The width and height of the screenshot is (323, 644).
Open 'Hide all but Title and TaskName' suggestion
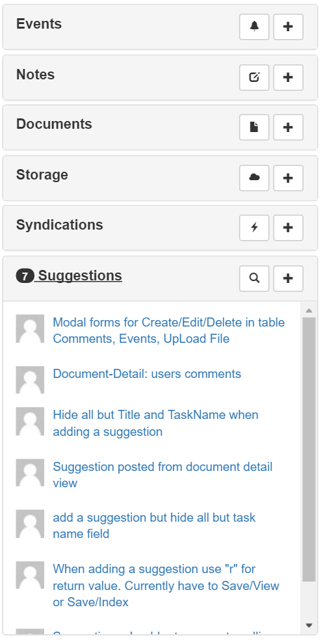click(x=155, y=423)
